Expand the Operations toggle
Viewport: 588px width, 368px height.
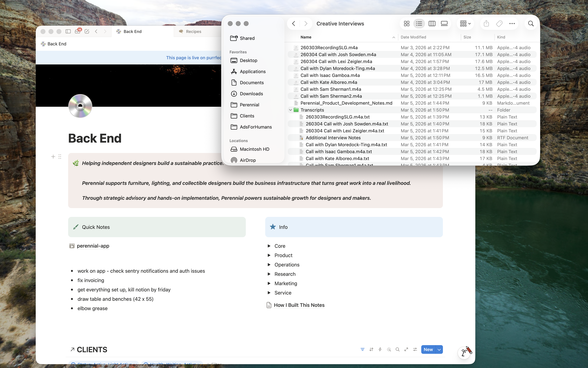click(x=269, y=265)
